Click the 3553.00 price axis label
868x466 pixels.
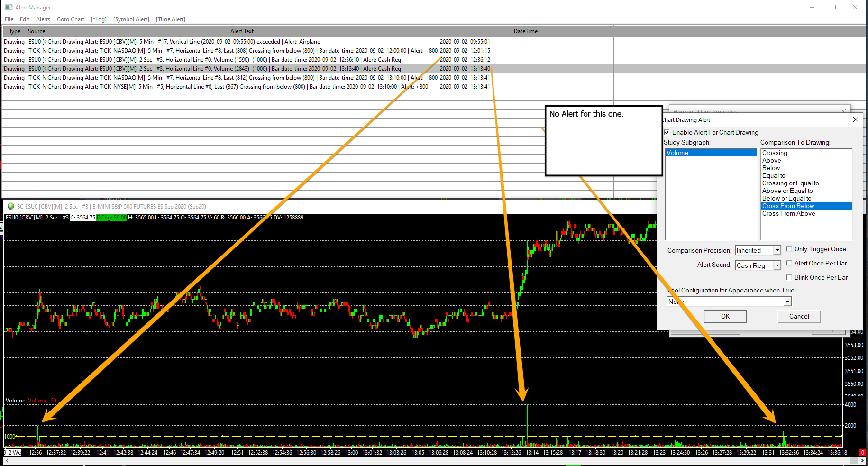pyautogui.click(x=854, y=345)
